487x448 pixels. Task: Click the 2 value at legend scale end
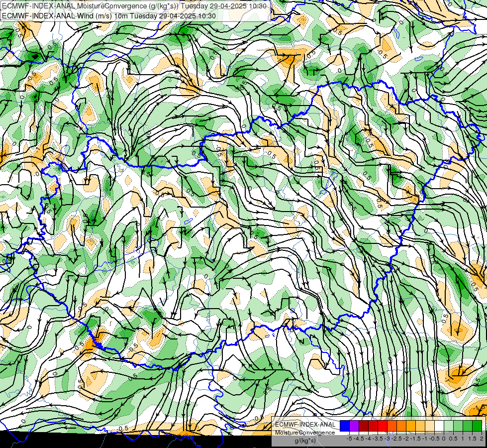point(482,439)
